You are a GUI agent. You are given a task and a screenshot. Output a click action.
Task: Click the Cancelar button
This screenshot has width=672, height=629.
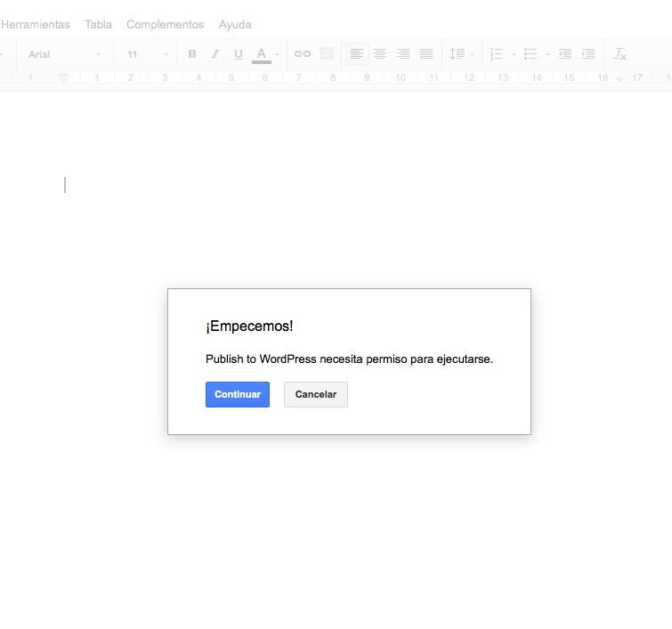click(x=316, y=394)
